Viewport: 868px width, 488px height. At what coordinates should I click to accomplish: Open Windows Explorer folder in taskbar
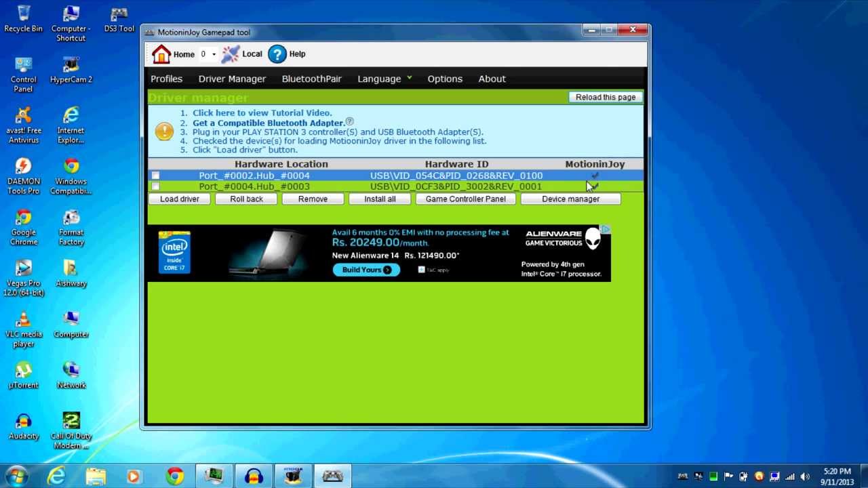tap(96, 476)
